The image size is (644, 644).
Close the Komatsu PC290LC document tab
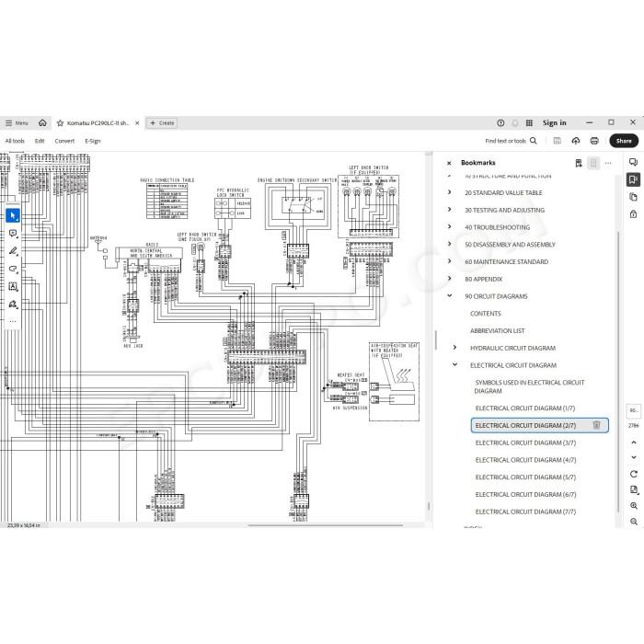pyautogui.click(x=137, y=122)
